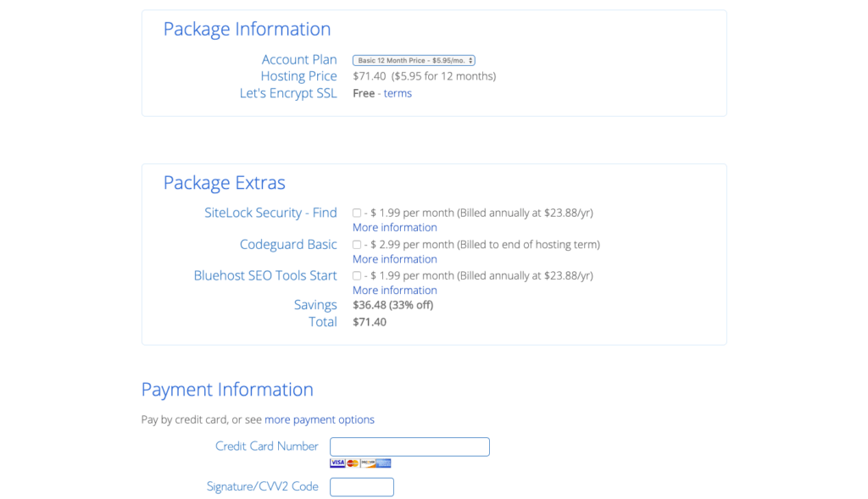Focus the Signature/CVV2 Code field
Viewport: 868px width, 499px height.
(x=362, y=487)
